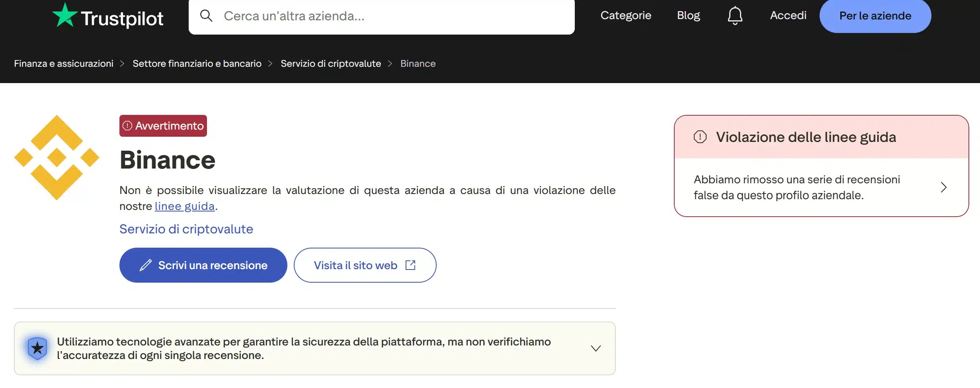This screenshot has height=388, width=980.
Task: Click the search magnifier icon
Action: 206,16
